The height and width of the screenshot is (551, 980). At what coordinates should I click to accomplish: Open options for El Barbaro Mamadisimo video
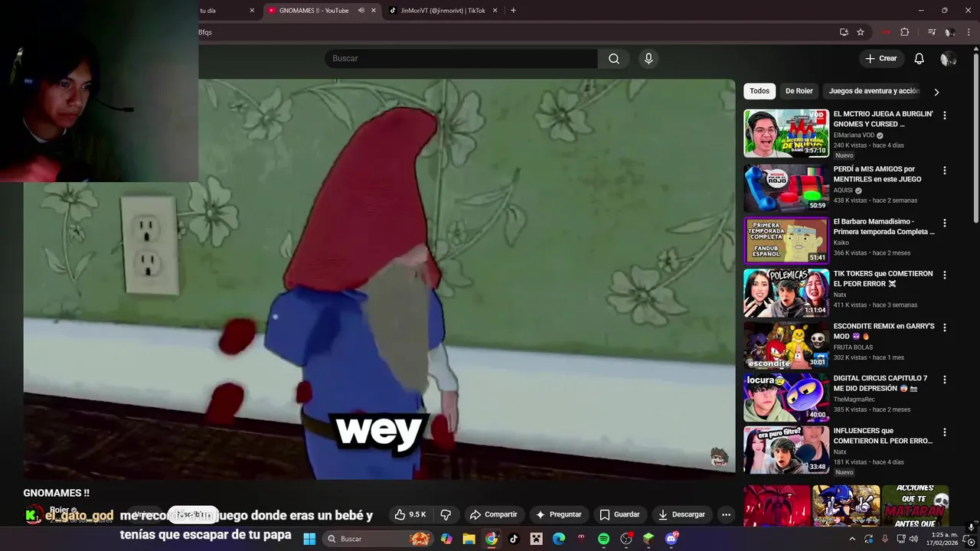pos(944,223)
